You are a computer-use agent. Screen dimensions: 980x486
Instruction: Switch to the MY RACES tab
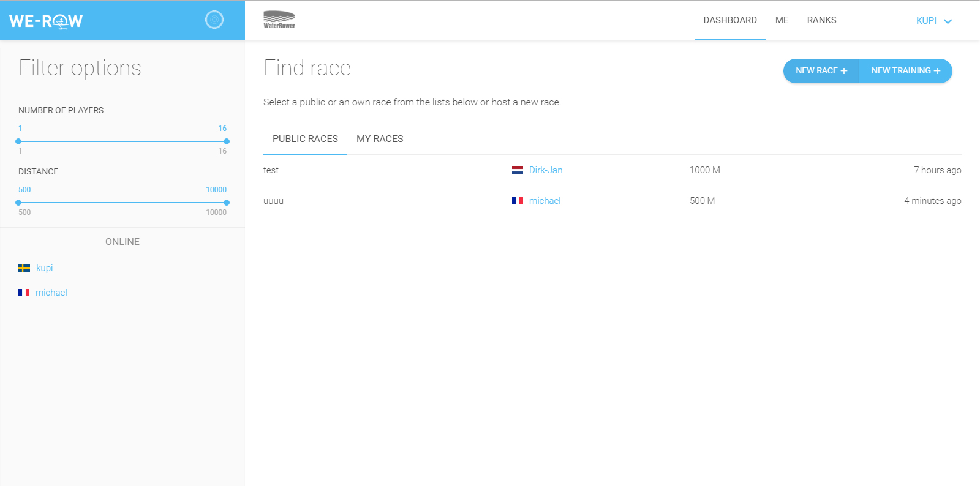[x=380, y=139]
